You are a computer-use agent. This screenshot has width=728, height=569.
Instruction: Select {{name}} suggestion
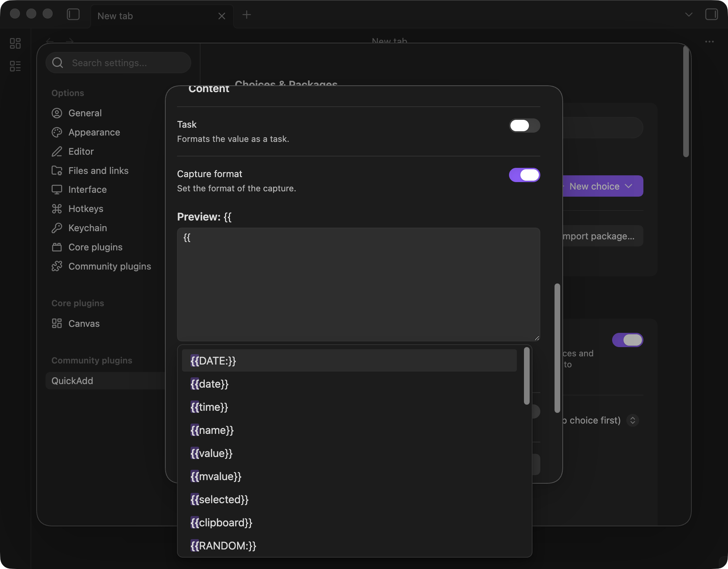click(349, 430)
